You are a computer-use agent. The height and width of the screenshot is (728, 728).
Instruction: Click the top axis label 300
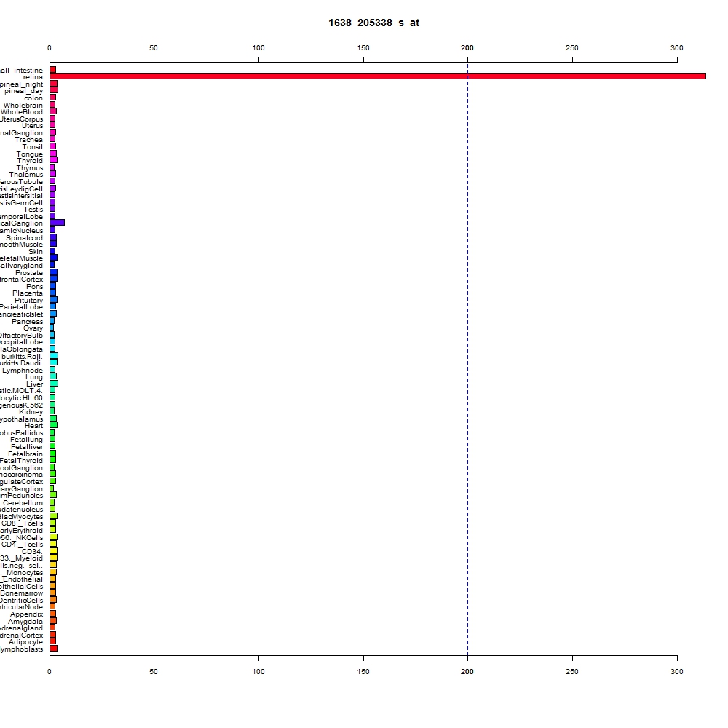click(x=677, y=48)
